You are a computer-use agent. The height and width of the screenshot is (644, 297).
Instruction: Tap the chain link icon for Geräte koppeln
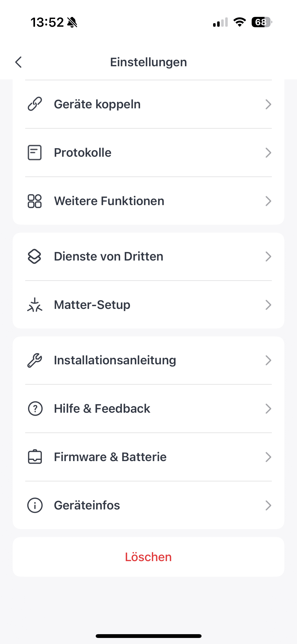pos(35,104)
